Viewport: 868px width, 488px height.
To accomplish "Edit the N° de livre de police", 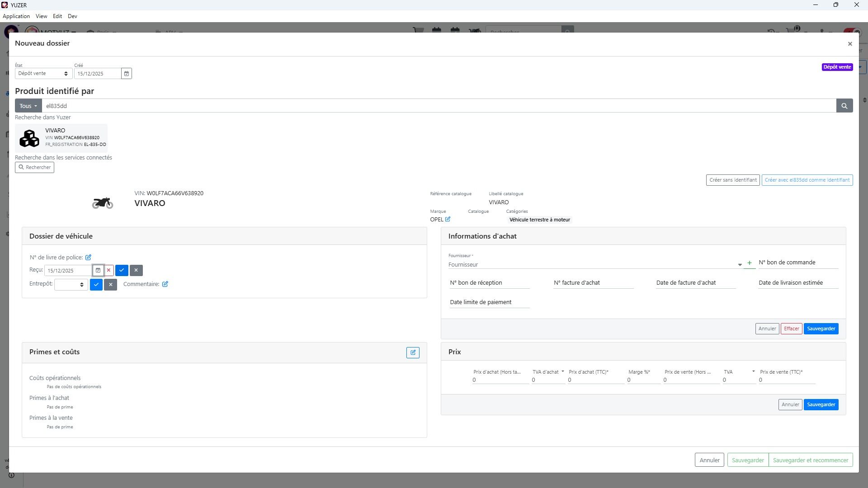I will pos(88,258).
